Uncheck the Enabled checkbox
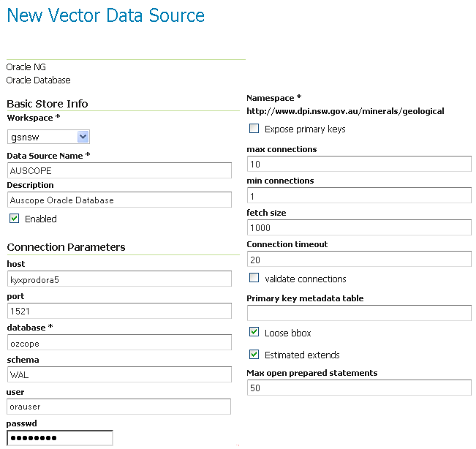The width and height of the screenshot is (476, 449). (x=14, y=219)
